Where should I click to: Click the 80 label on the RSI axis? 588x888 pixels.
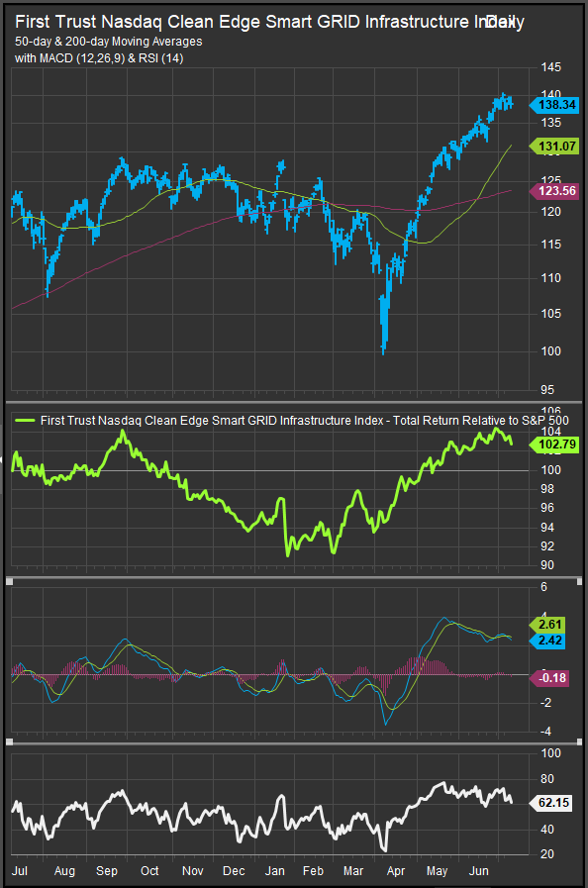click(547, 779)
